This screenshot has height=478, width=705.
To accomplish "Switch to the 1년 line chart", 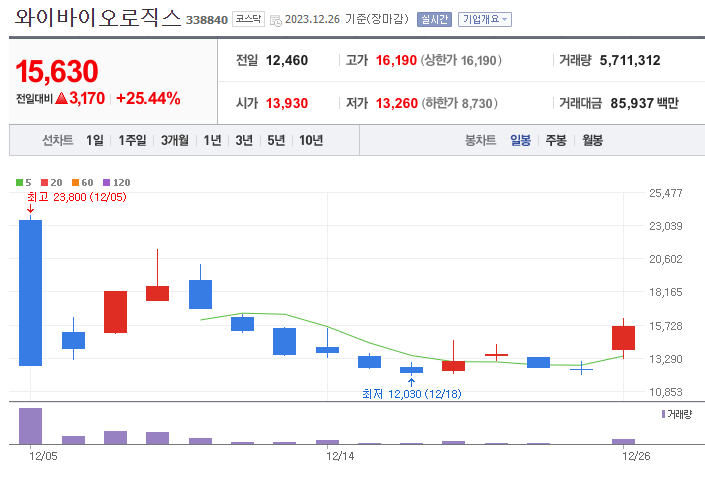I will [x=212, y=140].
